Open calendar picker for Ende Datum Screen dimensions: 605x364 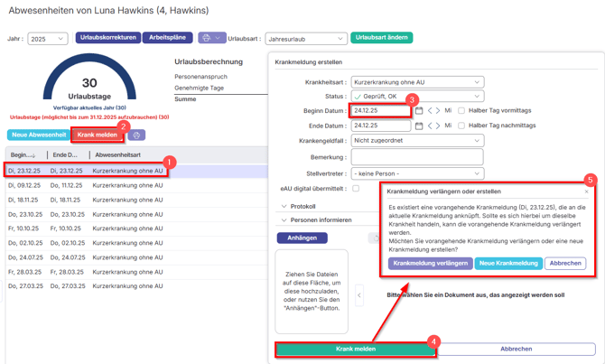tap(418, 126)
